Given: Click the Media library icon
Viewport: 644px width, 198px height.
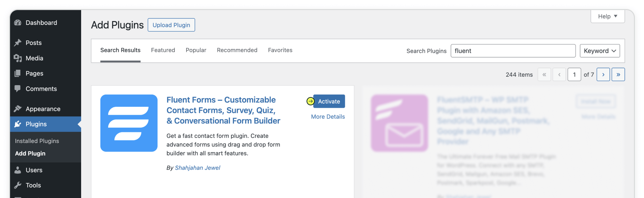Looking at the screenshot, I should [18, 58].
